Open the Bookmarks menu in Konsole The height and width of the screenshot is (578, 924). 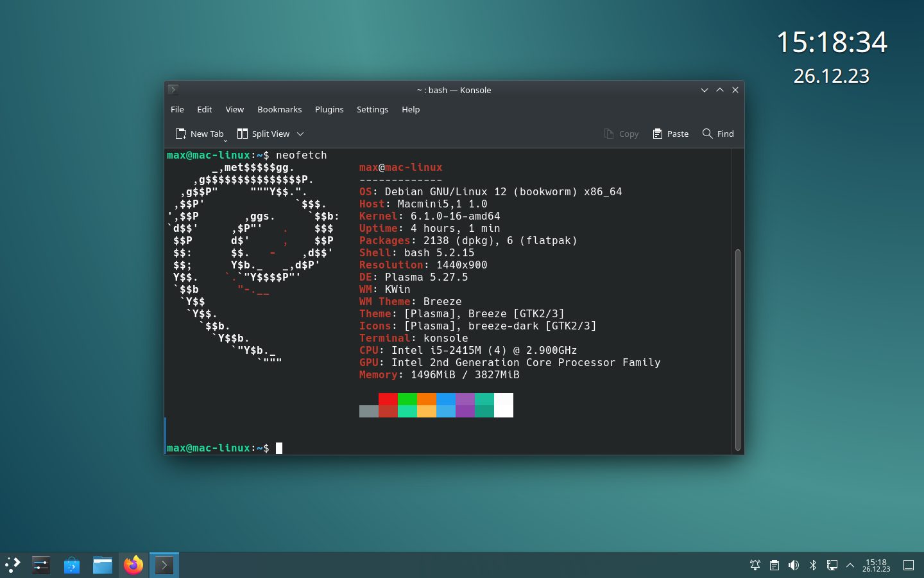pyautogui.click(x=279, y=109)
